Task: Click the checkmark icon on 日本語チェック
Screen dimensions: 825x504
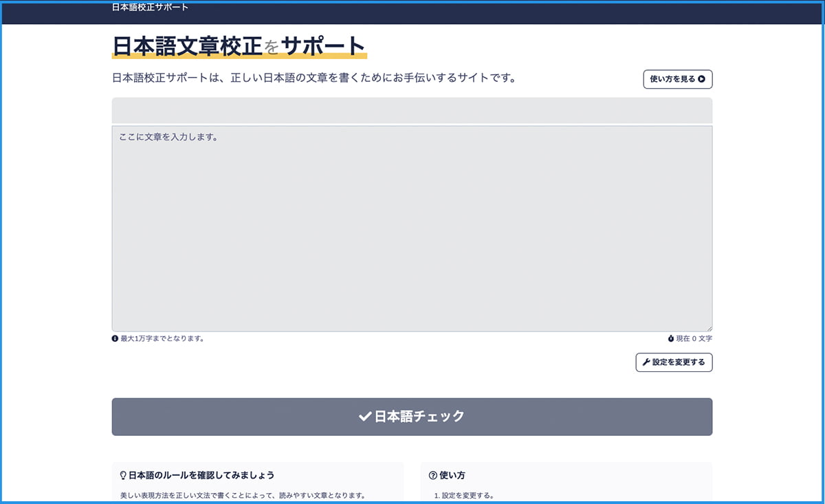Action: coord(365,417)
